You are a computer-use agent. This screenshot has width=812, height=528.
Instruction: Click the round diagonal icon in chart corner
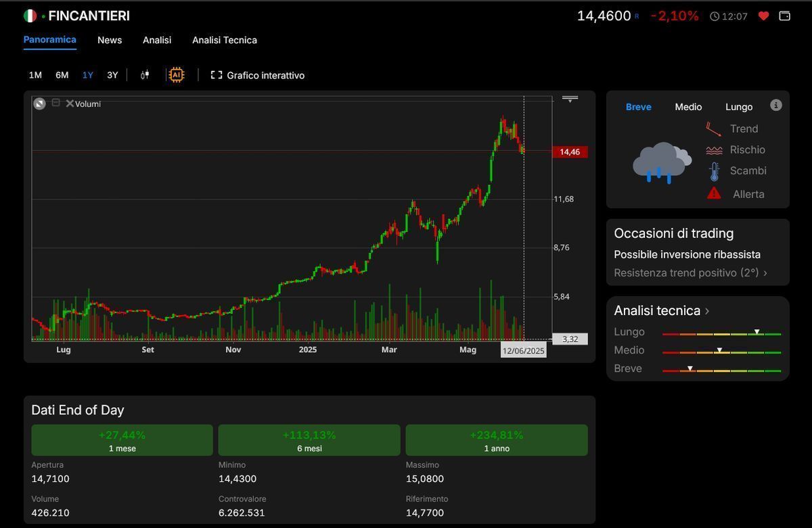[40, 103]
